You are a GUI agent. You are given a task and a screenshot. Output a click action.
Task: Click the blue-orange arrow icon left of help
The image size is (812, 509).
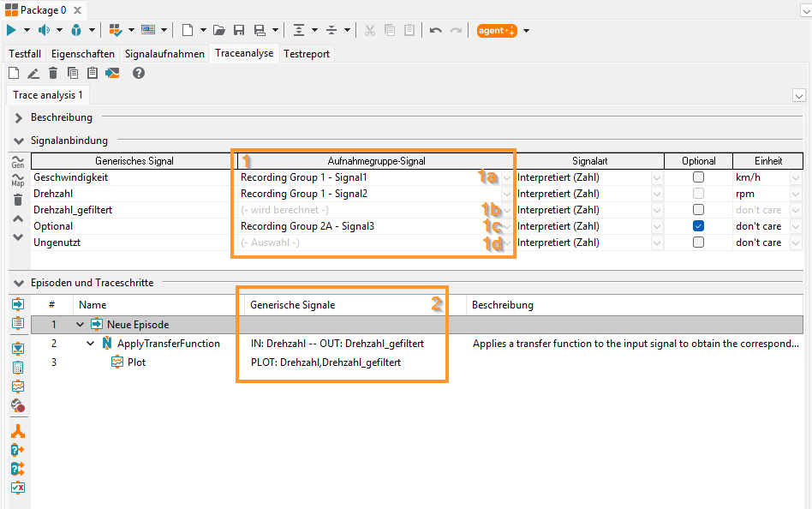(x=112, y=73)
